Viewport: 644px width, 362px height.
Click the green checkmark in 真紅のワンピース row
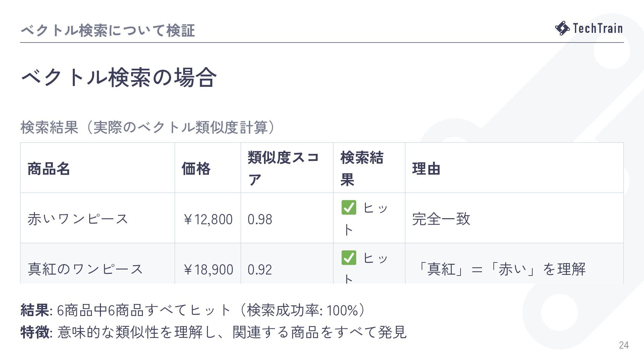tap(349, 258)
